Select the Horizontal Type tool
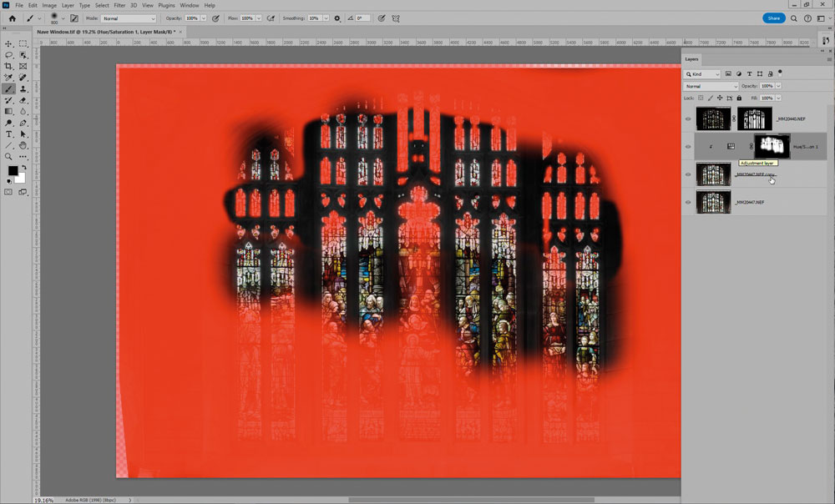Screen dimensions: 835x504 8,134
